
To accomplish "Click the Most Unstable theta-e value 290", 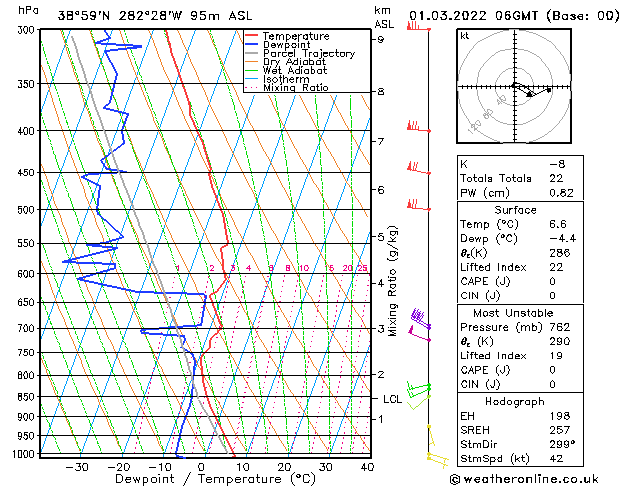I will (x=560, y=341).
